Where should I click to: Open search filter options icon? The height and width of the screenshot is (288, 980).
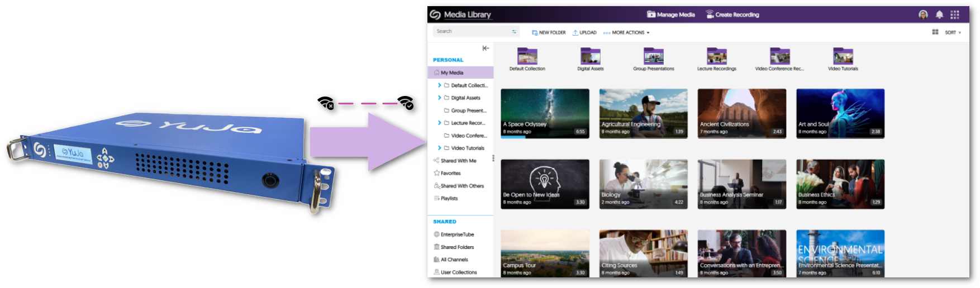click(514, 32)
